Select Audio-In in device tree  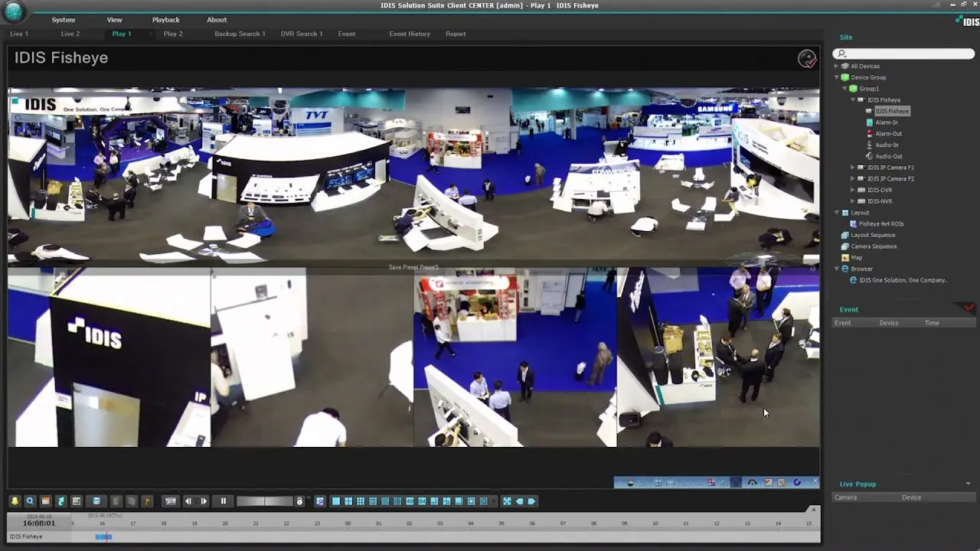click(x=887, y=145)
